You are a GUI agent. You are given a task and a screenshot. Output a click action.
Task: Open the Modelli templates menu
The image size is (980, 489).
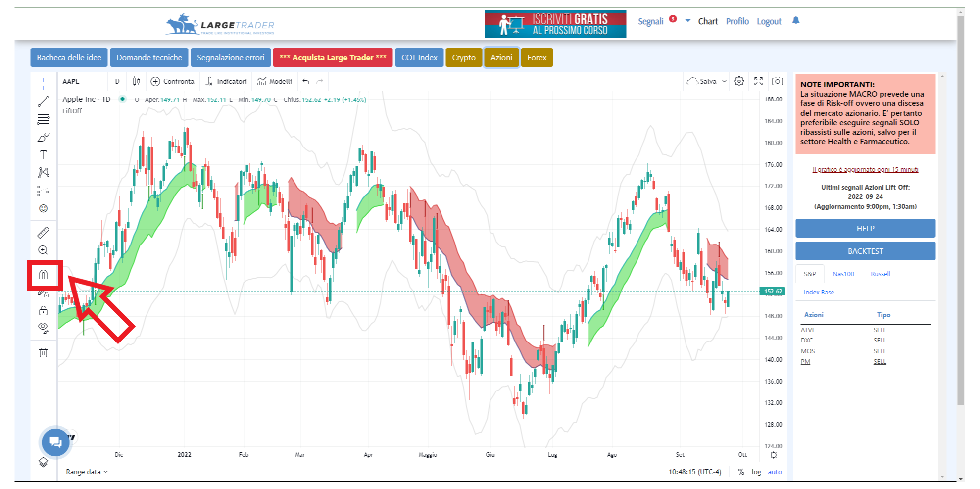coord(275,81)
